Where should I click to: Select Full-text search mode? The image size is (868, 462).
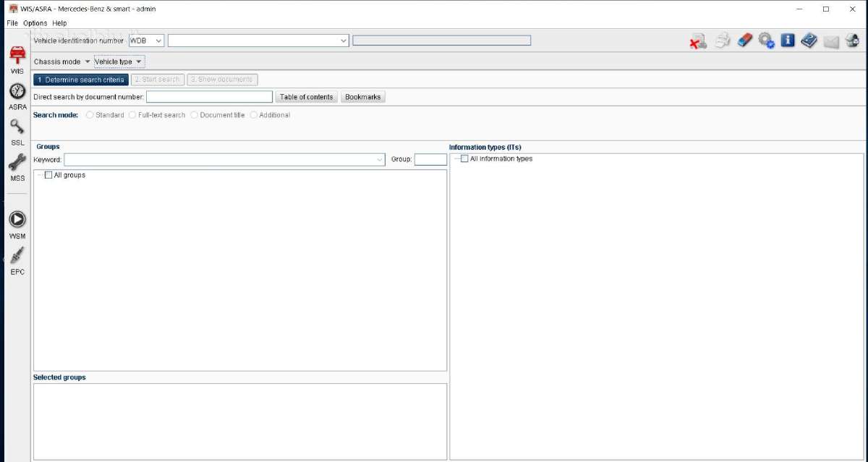tap(132, 115)
